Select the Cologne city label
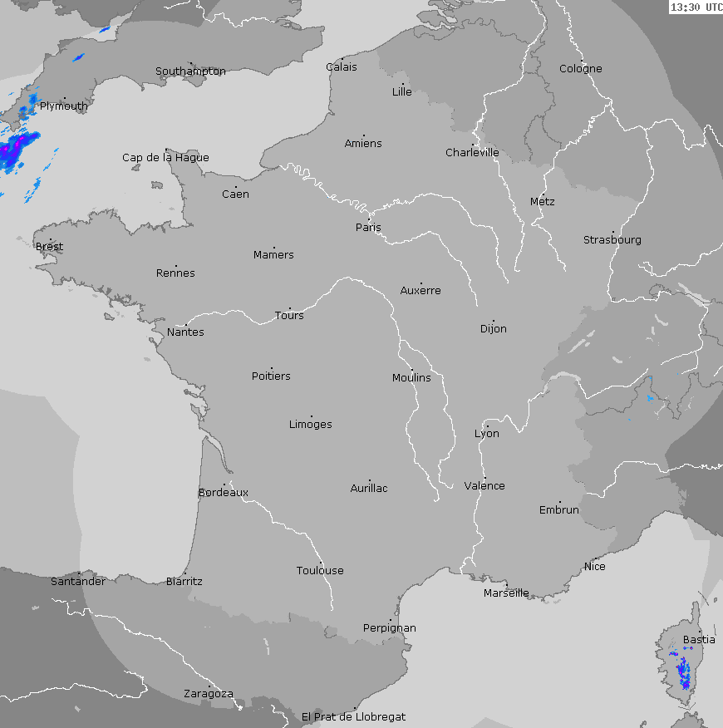The height and width of the screenshot is (728, 723). coord(580,68)
